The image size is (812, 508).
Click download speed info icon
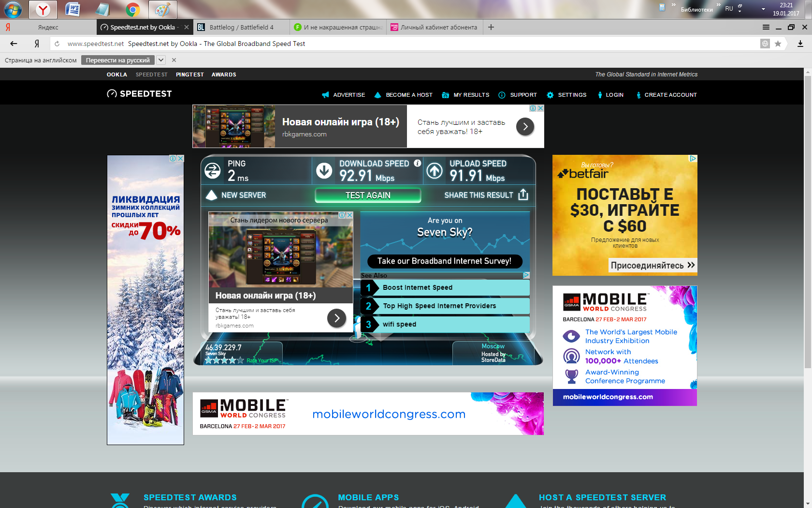pos(418,163)
